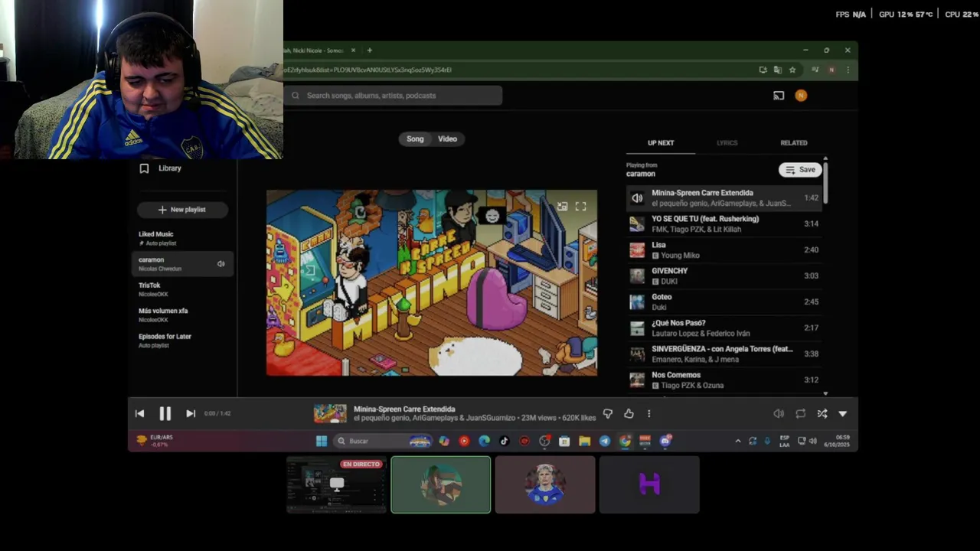Click the Nos Comemos album thumbnail

coord(637,380)
